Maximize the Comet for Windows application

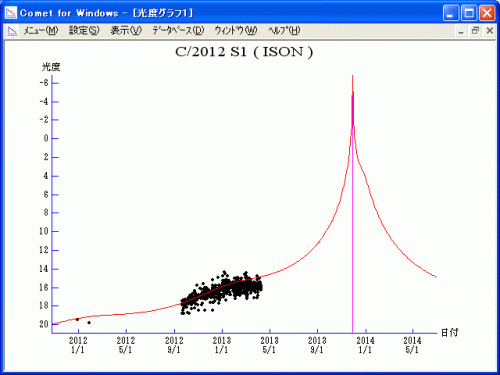469,13
